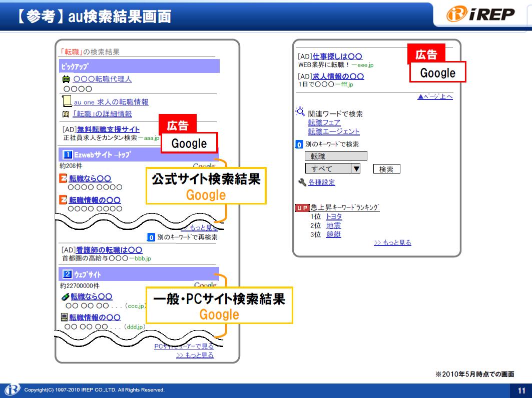Screen dimensions: 532x398
Task: Click the scroll icon beside au one 求人の転職情報
Action: (67, 101)
